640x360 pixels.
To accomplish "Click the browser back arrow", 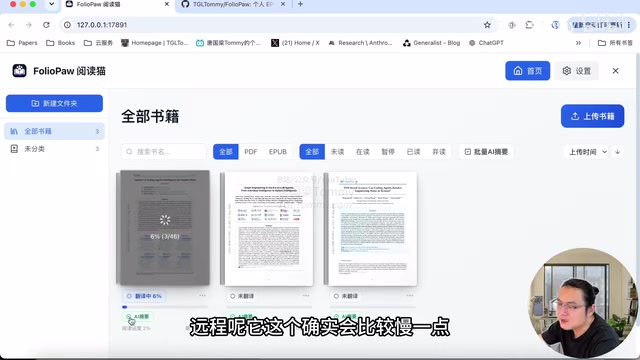I will 11,25.
